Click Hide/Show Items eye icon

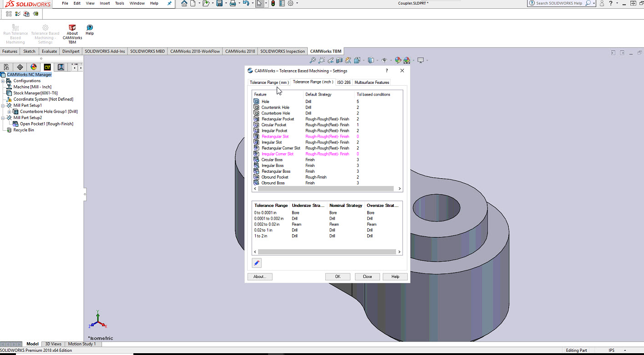[x=385, y=60]
